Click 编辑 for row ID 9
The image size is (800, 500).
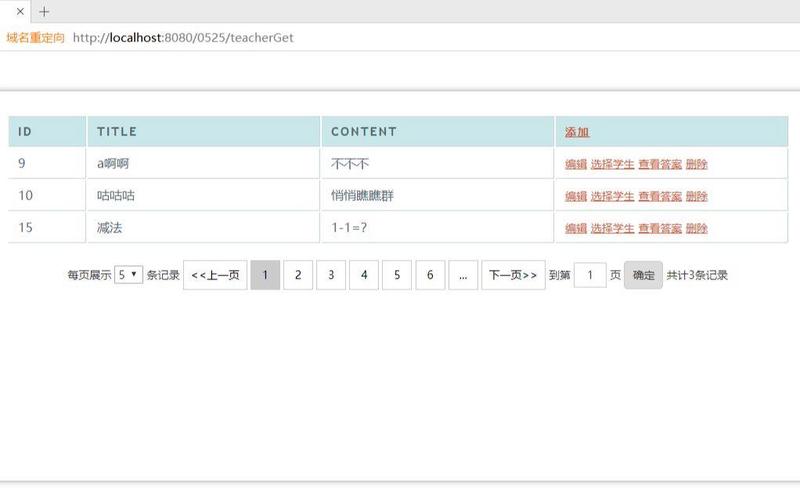pos(576,164)
